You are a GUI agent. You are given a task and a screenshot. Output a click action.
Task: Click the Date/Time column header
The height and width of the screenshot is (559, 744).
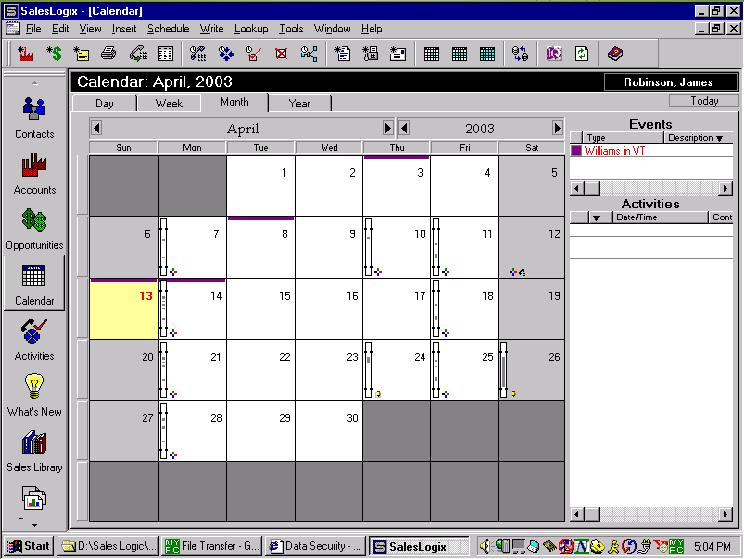tap(660, 217)
